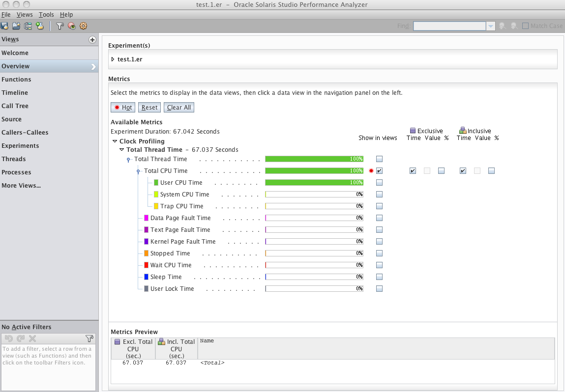
Task: Click the Find previous icon
Action: (502, 26)
